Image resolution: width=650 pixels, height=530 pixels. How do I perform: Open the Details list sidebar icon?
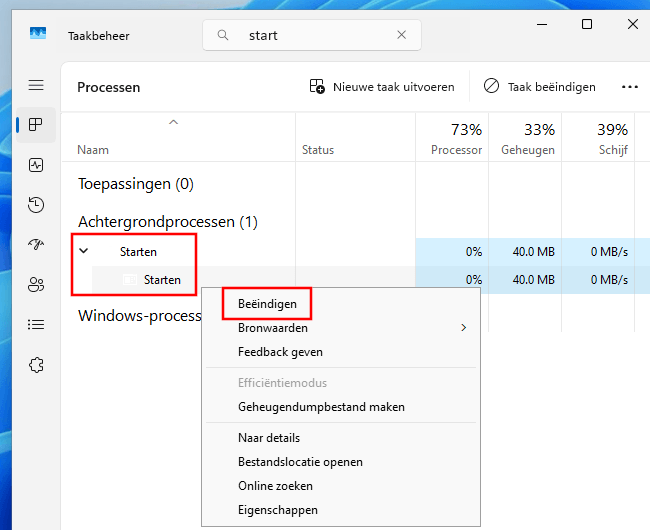[x=36, y=324]
